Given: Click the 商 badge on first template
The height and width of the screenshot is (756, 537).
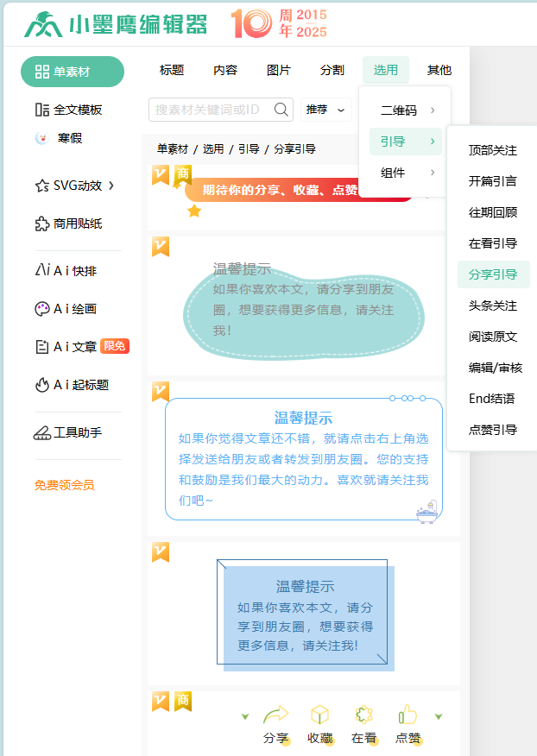Looking at the screenshot, I should [x=182, y=174].
